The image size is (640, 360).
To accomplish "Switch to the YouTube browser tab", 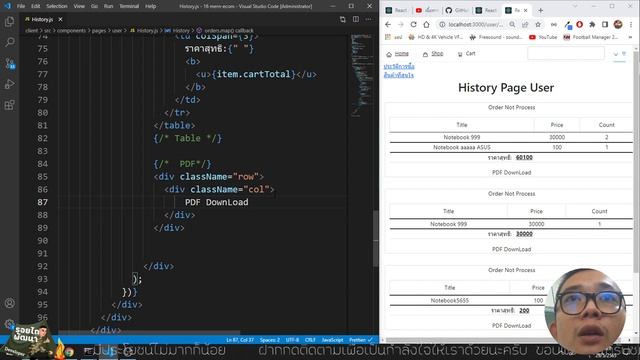I will pos(427,10).
